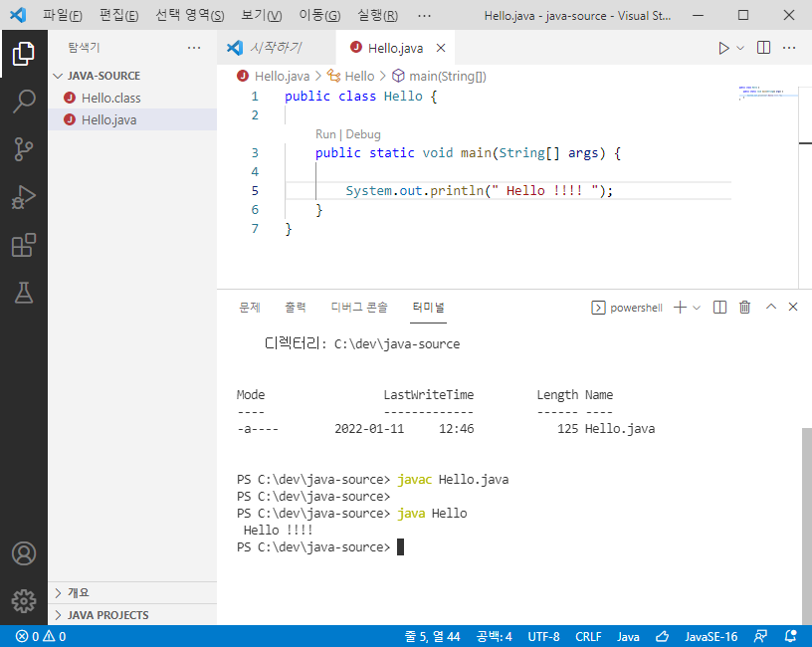
Task: Click the JavaSE-16 runtime status item
Action: 710,636
